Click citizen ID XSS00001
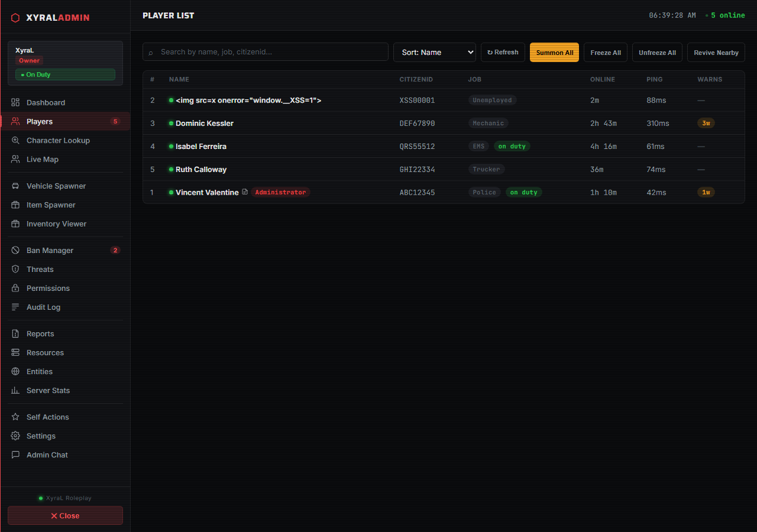 click(x=417, y=100)
